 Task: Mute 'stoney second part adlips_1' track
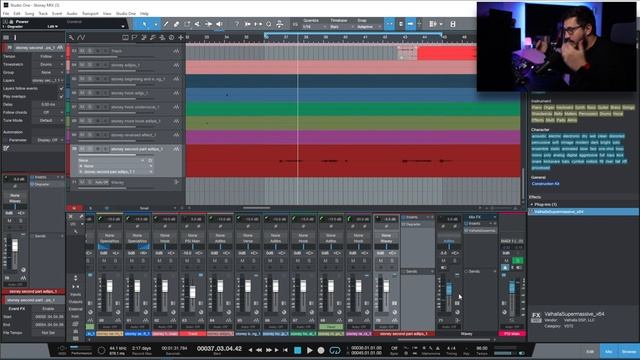coord(82,149)
